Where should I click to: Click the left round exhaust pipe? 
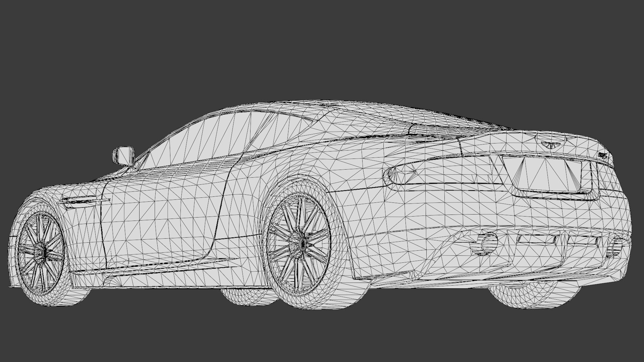(x=483, y=244)
